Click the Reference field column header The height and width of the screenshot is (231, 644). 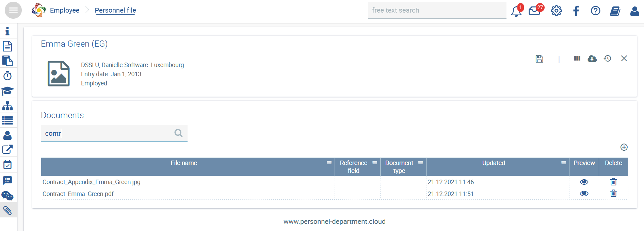353,167
